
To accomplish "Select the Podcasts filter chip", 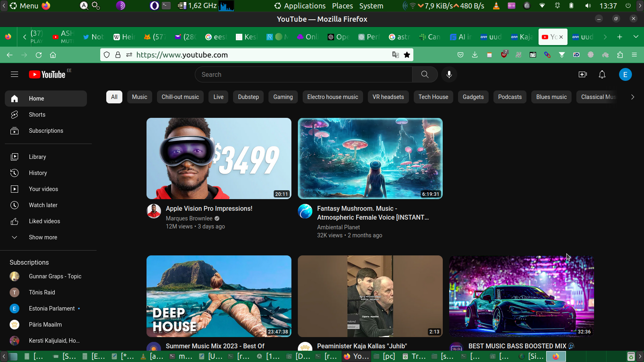I will (510, 97).
